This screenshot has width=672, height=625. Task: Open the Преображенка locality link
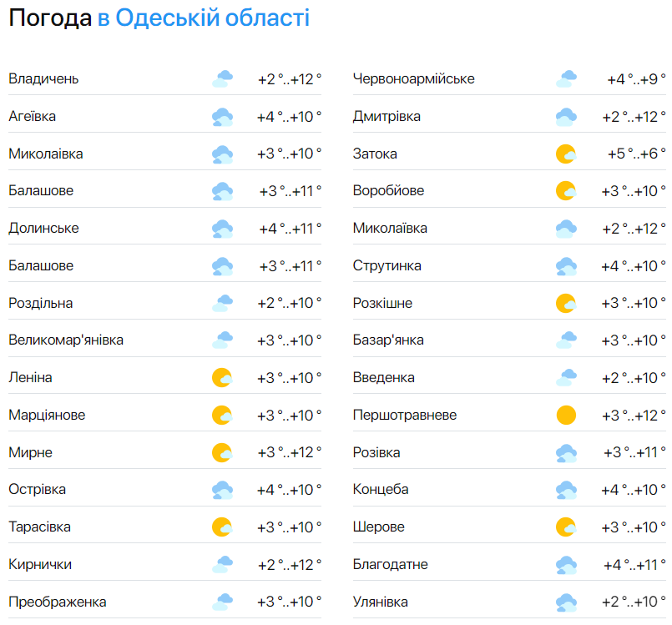click(58, 602)
